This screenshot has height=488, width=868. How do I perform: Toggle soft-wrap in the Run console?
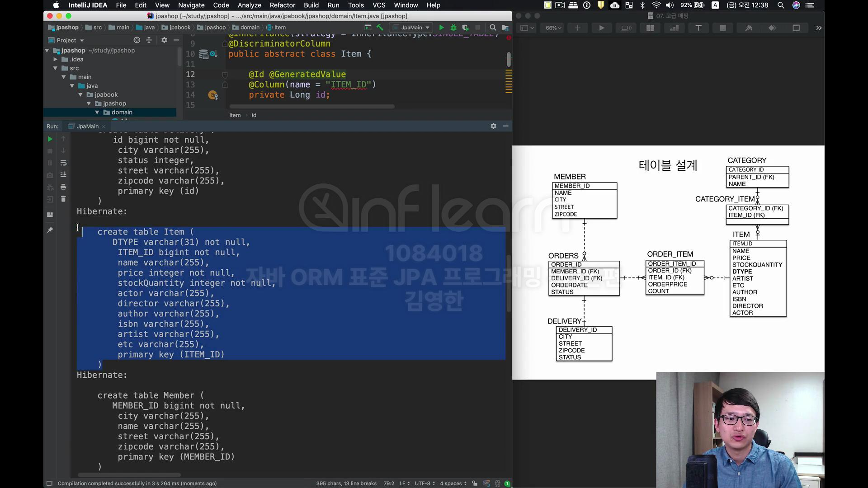click(63, 163)
